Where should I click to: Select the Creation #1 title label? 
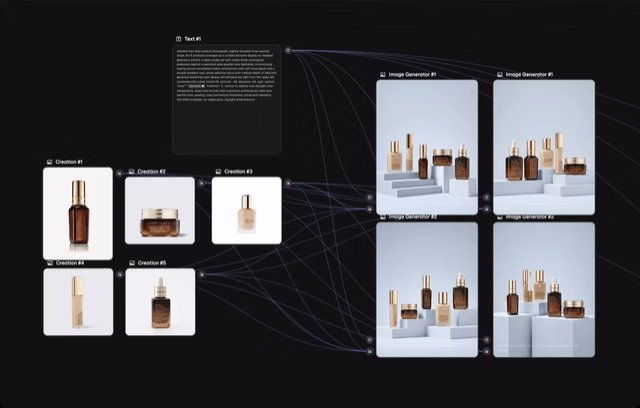(x=69, y=162)
